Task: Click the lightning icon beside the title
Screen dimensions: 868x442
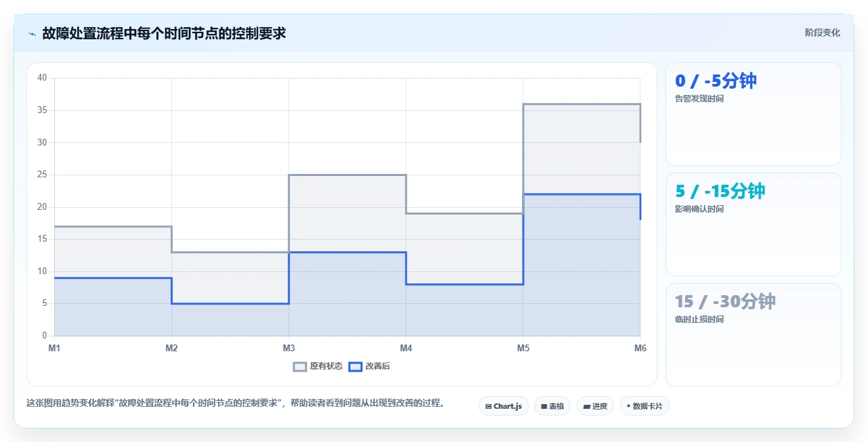Action: point(32,34)
